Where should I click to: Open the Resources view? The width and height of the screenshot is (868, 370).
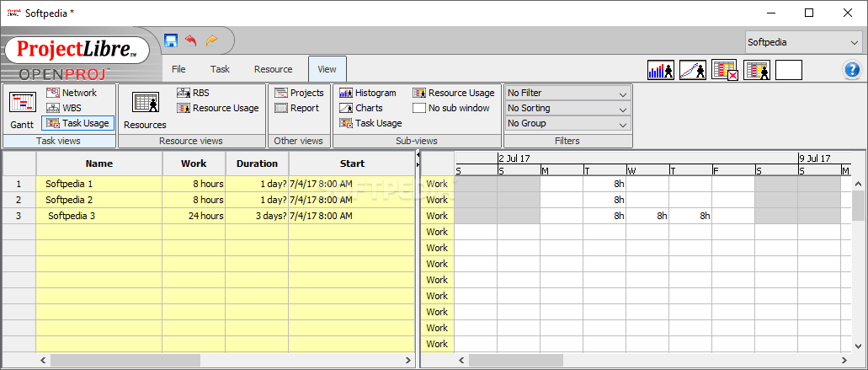145,110
